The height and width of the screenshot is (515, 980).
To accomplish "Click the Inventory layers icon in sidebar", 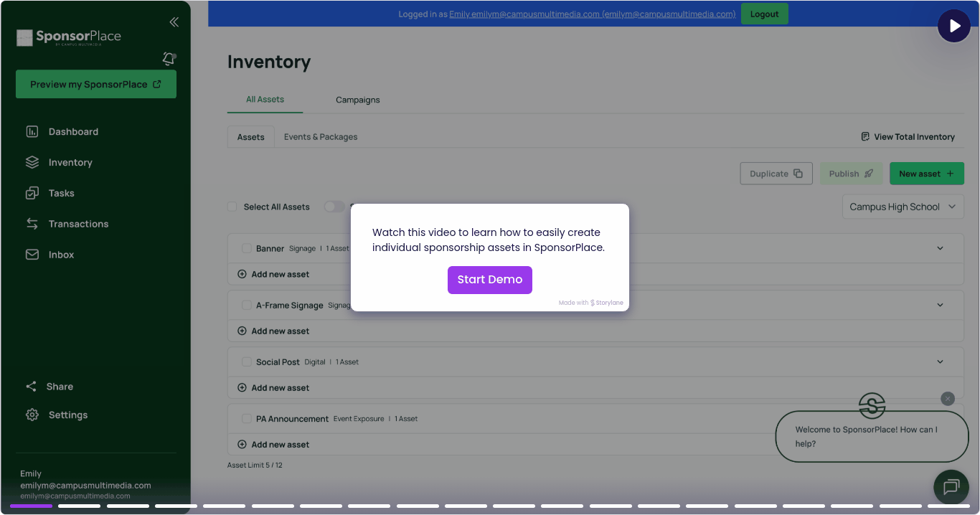I will click(32, 163).
